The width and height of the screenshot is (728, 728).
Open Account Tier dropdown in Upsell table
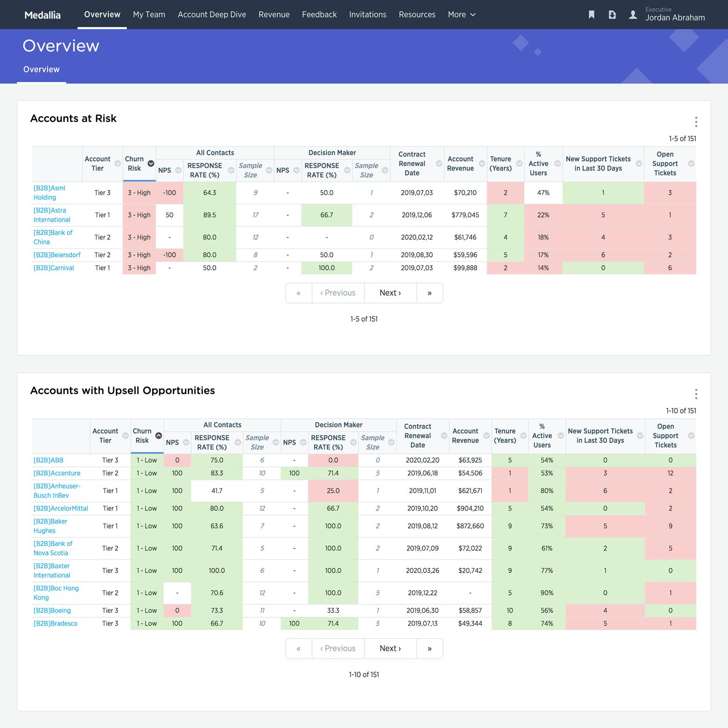point(126,436)
